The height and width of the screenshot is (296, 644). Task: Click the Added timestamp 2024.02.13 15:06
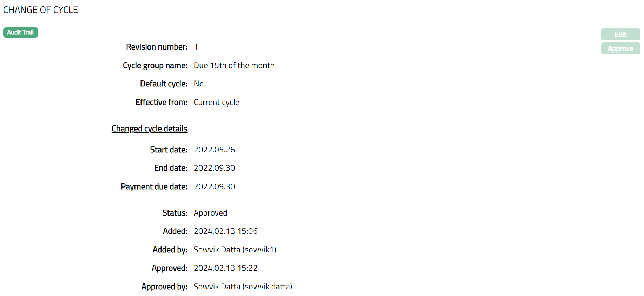coord(225,231)
